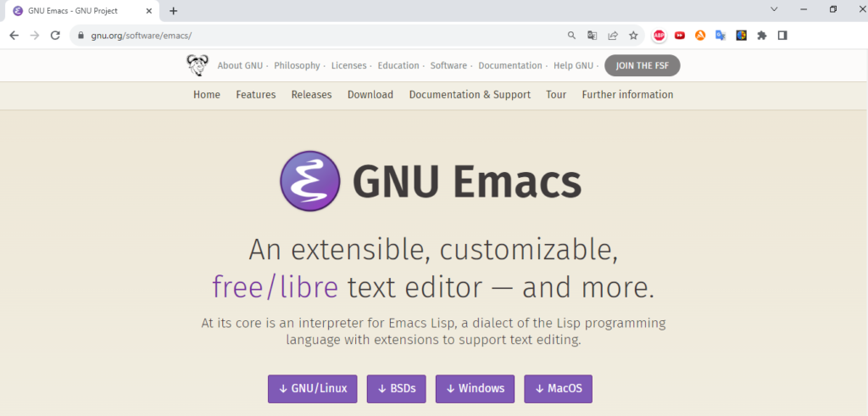Click the purple Emacs logo

tap(310, 181)
